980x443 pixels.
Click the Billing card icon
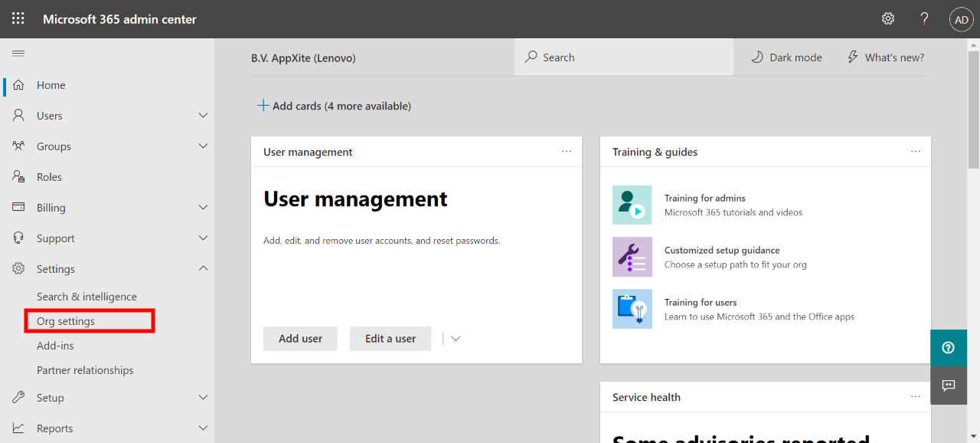coord(18,208)
